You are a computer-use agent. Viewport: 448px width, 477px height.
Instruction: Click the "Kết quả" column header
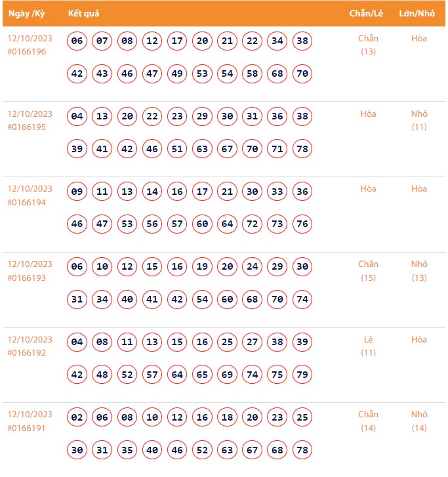point(83,14)
